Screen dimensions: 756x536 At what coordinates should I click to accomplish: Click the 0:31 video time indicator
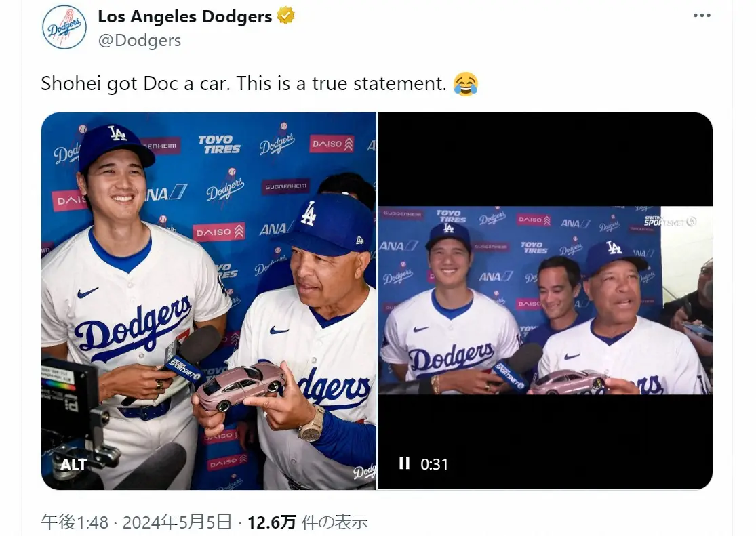(434, 464)
